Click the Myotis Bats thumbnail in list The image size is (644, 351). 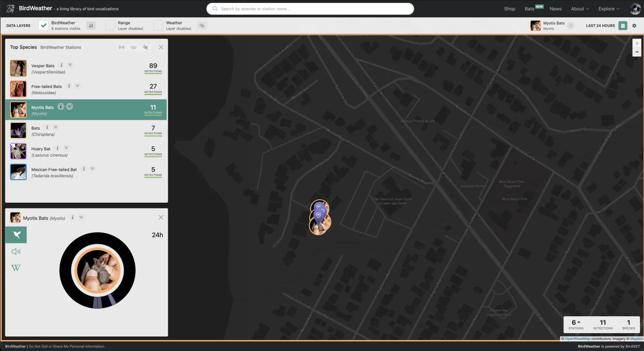point(18,110)
